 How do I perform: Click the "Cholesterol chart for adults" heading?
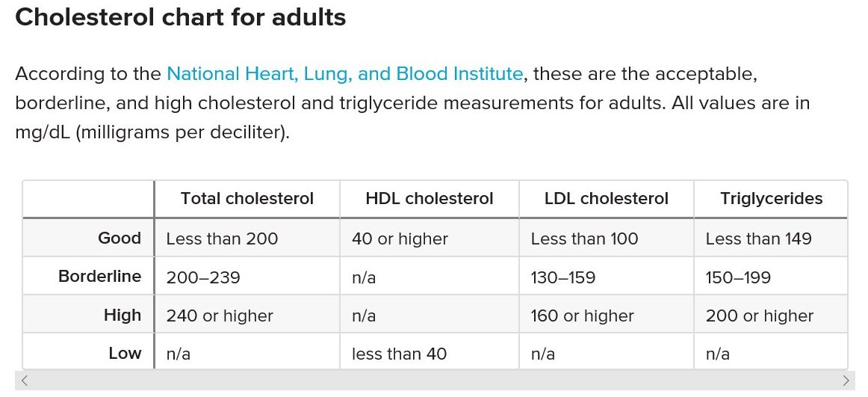181,17
